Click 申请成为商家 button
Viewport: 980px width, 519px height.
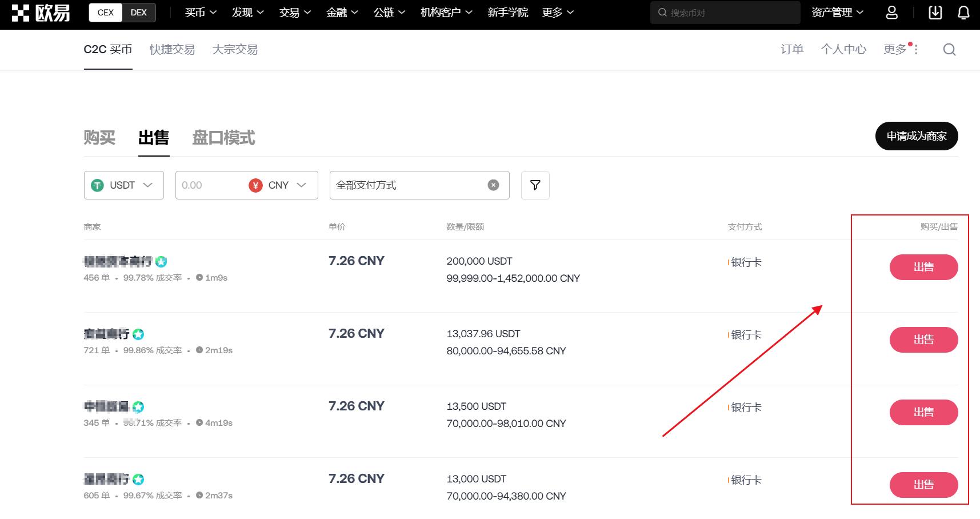pyautogui.click(x=916, y=136)
